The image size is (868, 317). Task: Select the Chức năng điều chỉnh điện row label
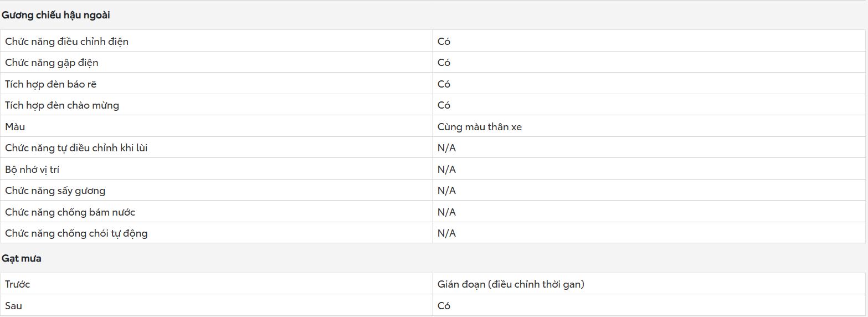(67, 42)
